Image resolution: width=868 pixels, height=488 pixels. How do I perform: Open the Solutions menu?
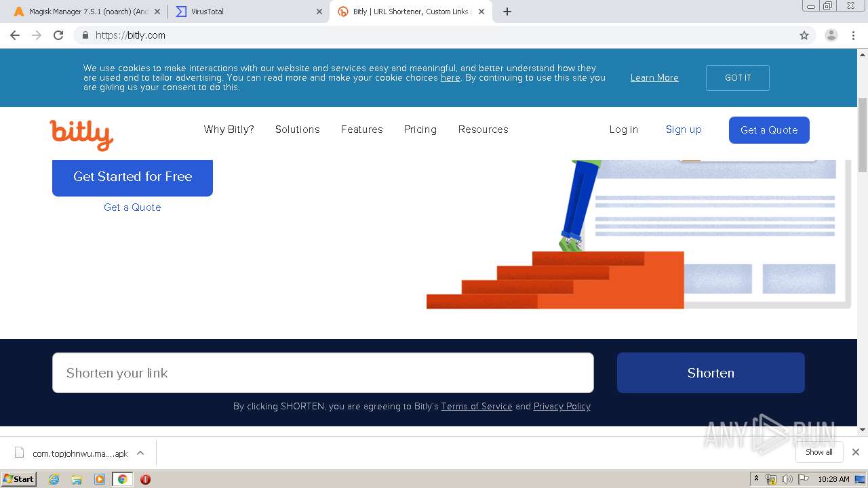tap(297, 129)
